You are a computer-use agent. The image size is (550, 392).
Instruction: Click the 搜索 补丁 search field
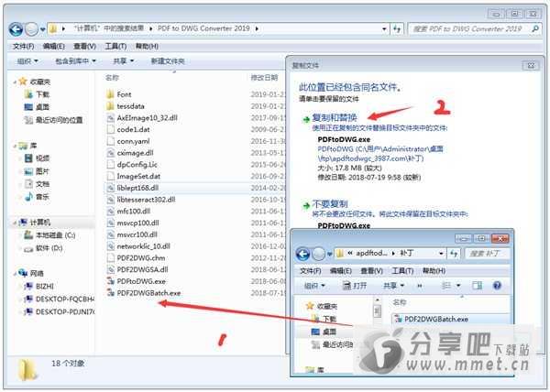(x=487, y=253)
